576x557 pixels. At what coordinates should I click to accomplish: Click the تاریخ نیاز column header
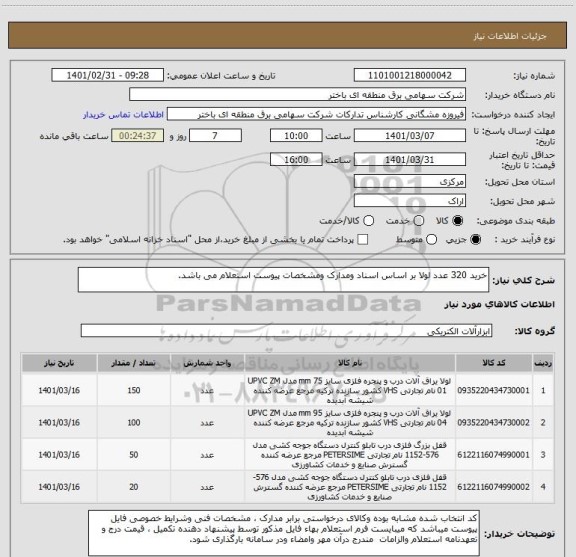point(59,363)
